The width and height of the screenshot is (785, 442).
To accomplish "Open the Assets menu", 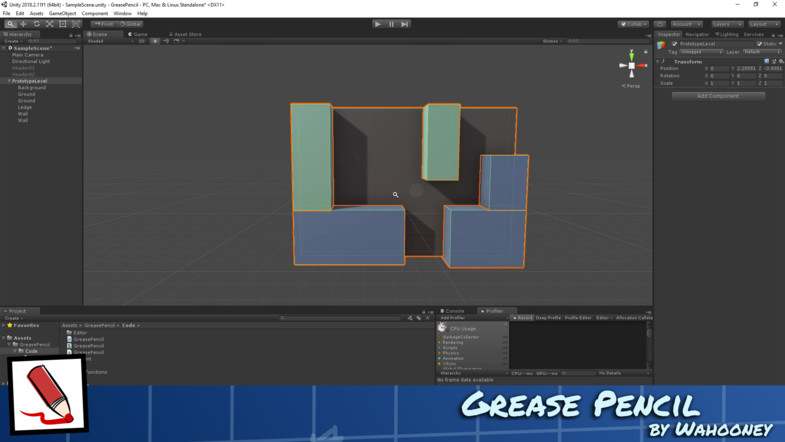I will tap(37, 14).
